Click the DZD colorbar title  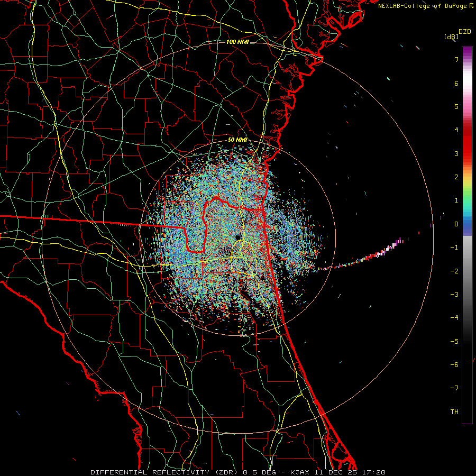[x=465, y=32]
